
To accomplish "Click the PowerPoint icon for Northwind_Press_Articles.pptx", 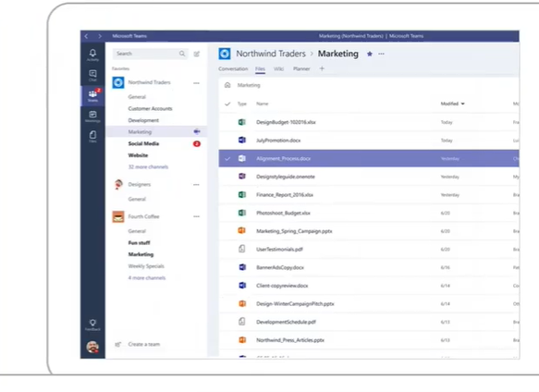I will 242,339.
